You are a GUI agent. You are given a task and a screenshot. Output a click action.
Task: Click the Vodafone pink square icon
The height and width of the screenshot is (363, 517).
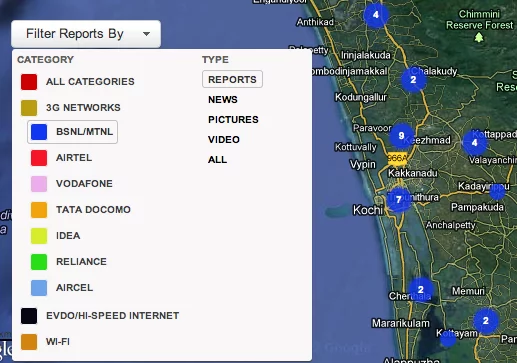(39, 184)
